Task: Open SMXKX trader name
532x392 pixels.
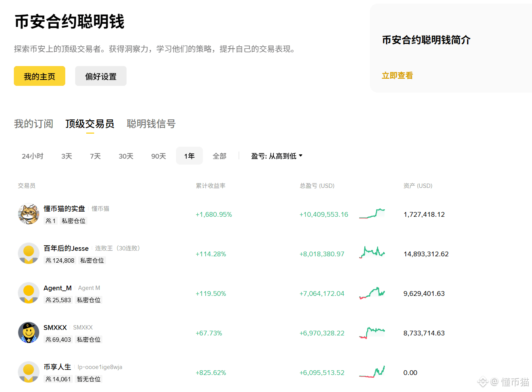Action: click(55, 328)
